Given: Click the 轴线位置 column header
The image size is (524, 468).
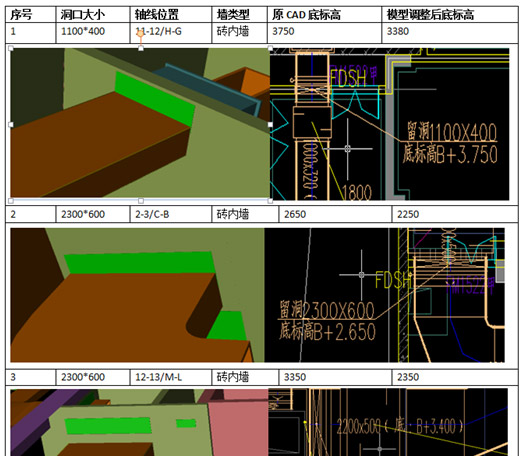Looking at the screenshot, I should pos(171,14).
